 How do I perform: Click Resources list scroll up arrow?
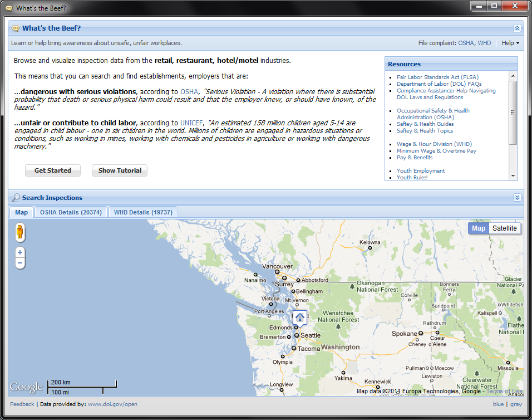coord(513,76)
